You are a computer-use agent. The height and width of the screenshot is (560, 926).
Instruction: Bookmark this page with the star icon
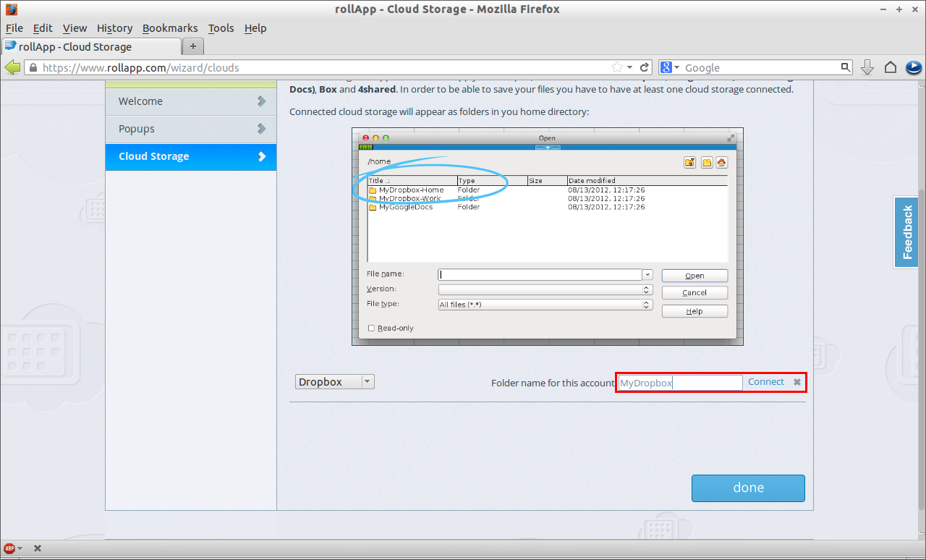(617, 67)
